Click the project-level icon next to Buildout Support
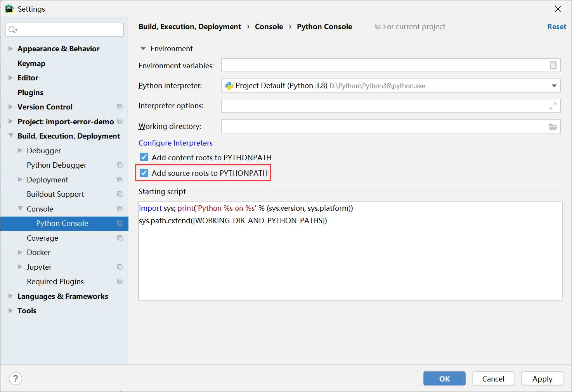 (x=120, y=194)
